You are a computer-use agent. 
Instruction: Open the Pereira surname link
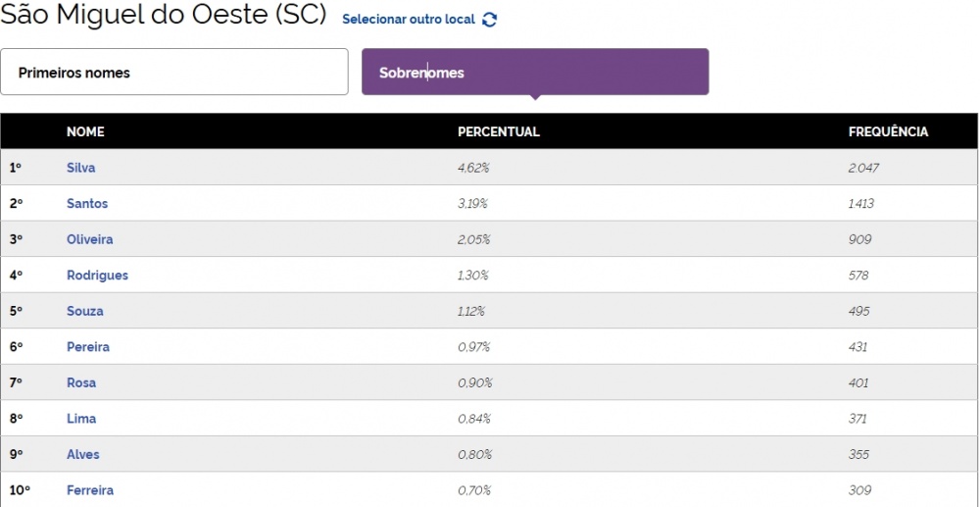click(x=88, y=347)
